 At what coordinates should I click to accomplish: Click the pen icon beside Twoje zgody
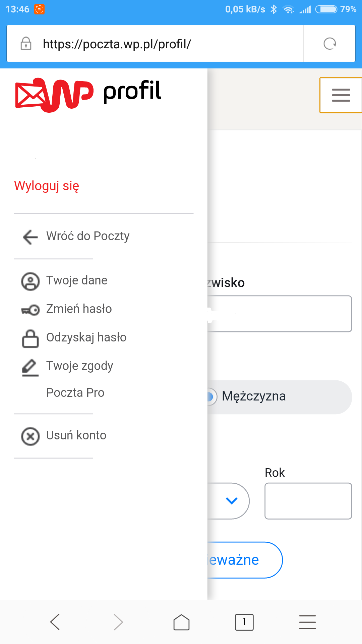[30, 367]
